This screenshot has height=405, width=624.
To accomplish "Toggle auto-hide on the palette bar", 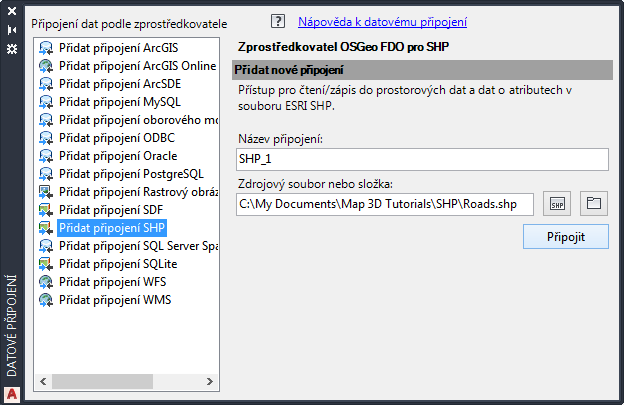I will [x=12, y=30].
